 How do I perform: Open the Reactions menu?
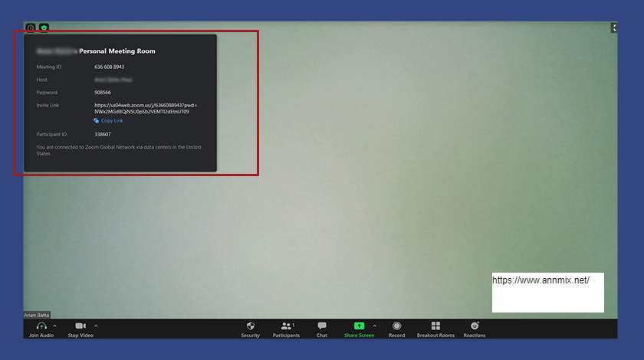click(x=475, y=329)
